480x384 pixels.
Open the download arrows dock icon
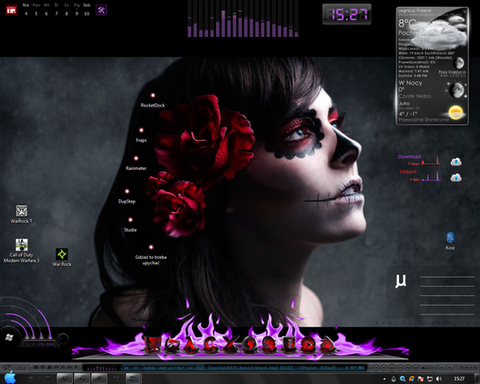(289, 345)
